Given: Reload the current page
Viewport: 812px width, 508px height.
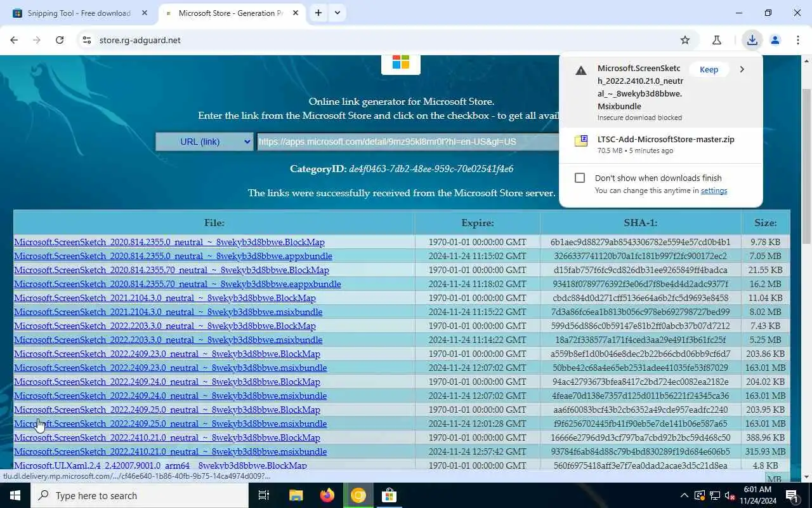Looking at the screenshot, I should [60, 40].
